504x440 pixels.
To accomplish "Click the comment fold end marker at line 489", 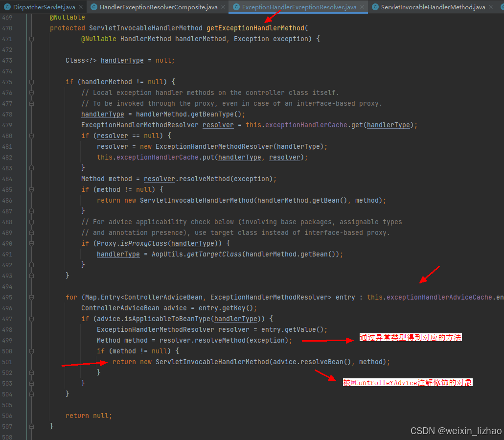I will [31, 232].
